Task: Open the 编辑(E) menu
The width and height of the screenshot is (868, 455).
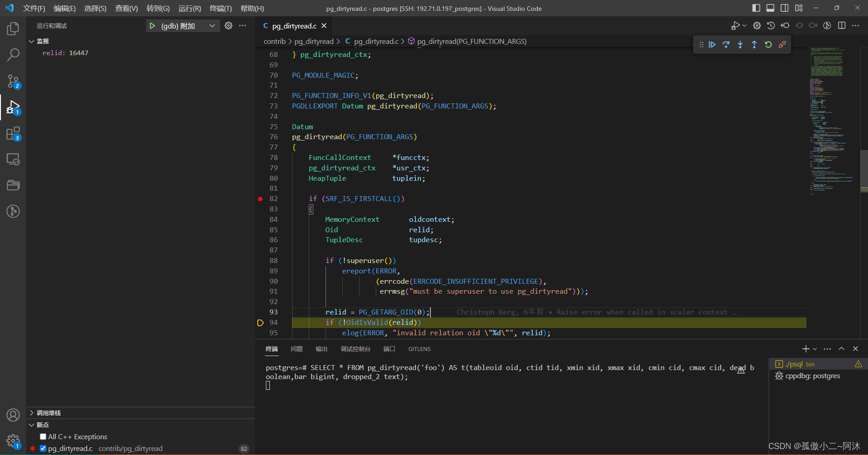Action: coord(65,8)
